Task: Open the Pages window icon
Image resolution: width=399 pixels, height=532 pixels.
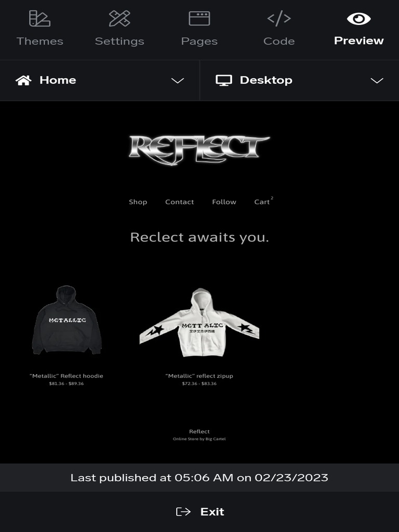Action: point(199,18)
